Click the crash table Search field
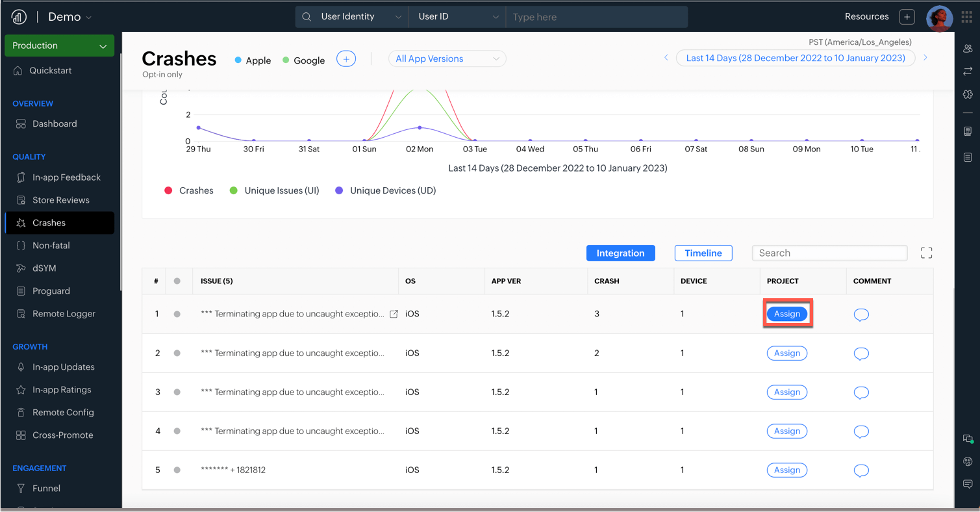This screenshot has width=980, height=512. coord(829,253)
